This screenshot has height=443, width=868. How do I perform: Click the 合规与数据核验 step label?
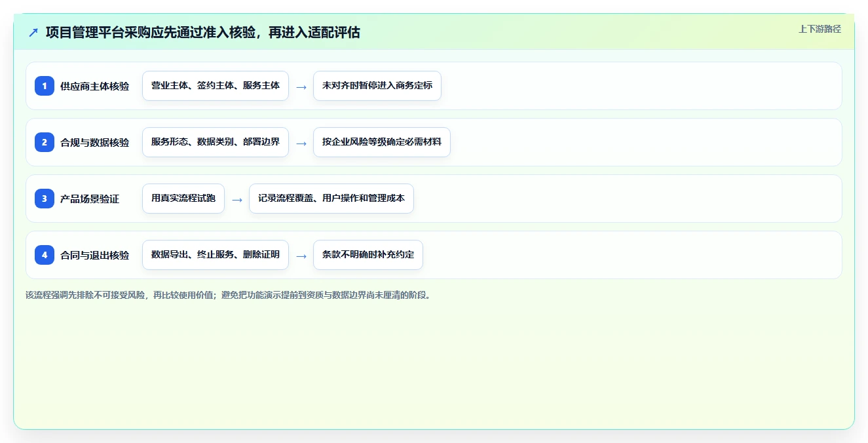pos(94,142)
